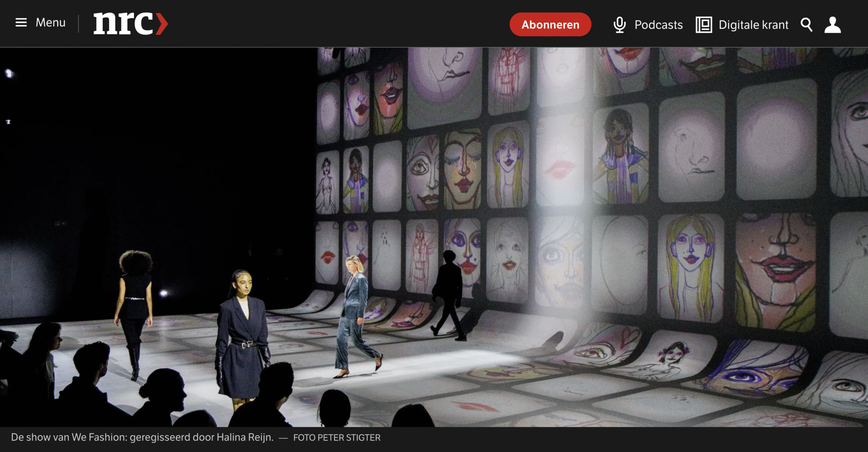
Task: Go to homepage via nrc logo
Action: (x=124, y=23)
